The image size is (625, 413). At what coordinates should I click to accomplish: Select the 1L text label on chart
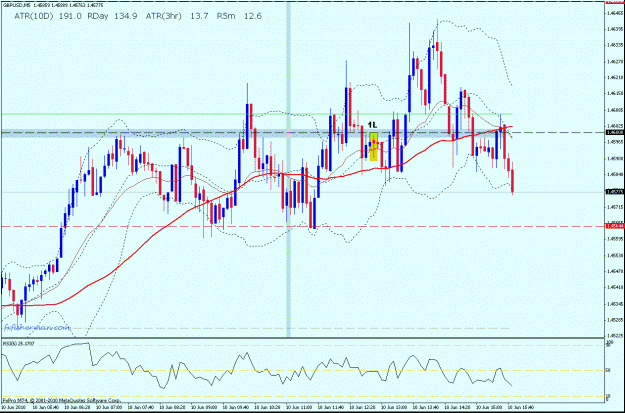point(373,125)
